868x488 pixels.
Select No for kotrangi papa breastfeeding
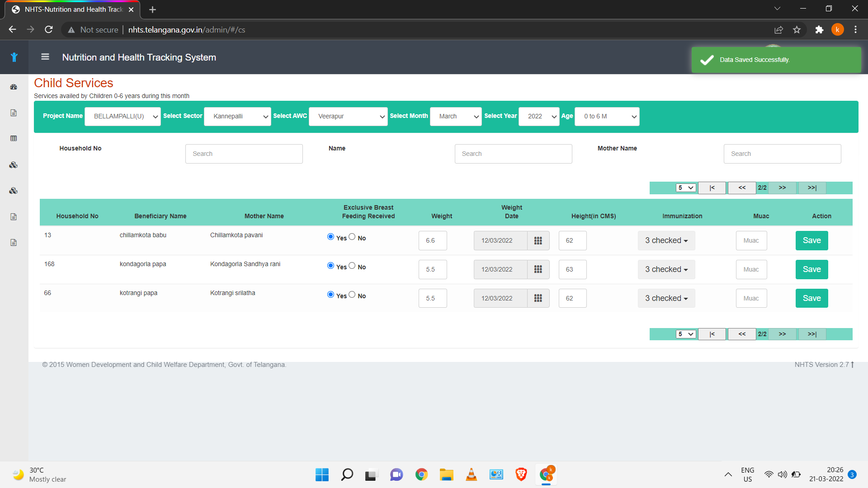tap(352, 295)
